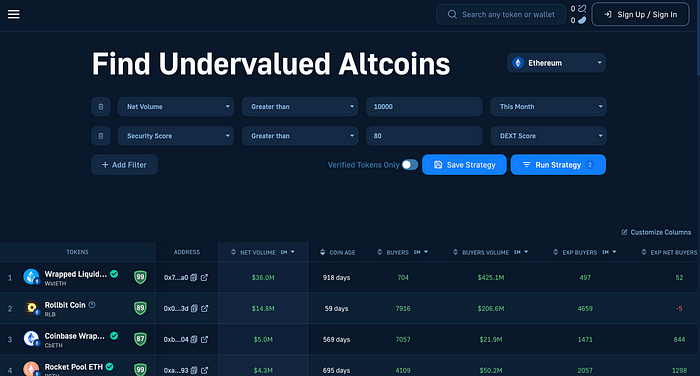Click Save Strategy button
Viewport: 700px width, 376px height.
click(464, 165)
